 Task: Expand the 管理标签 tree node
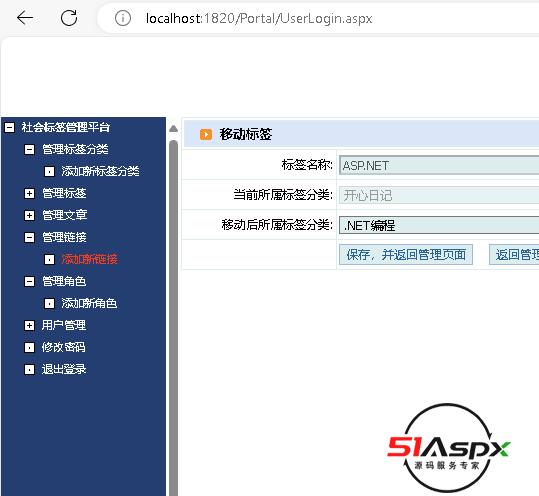point(30,194)
